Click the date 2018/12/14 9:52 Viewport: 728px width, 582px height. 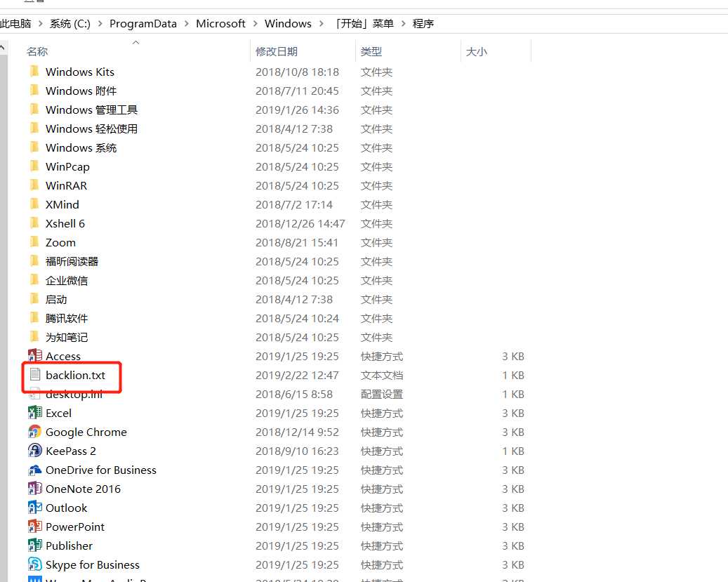coord(297,432)
